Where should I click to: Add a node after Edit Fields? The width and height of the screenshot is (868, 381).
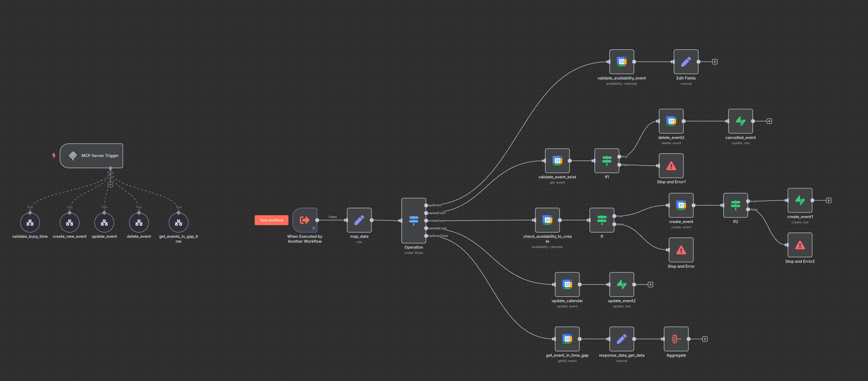click(715, 62)
